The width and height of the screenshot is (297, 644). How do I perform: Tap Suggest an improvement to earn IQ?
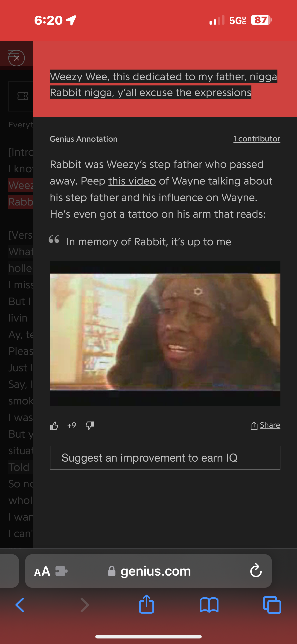pos(165,458)
